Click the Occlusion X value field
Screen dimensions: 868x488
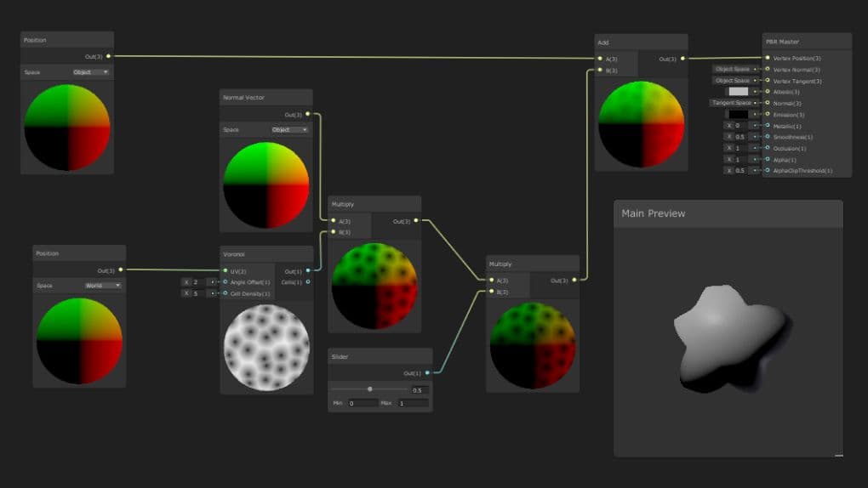pos(740,148)
